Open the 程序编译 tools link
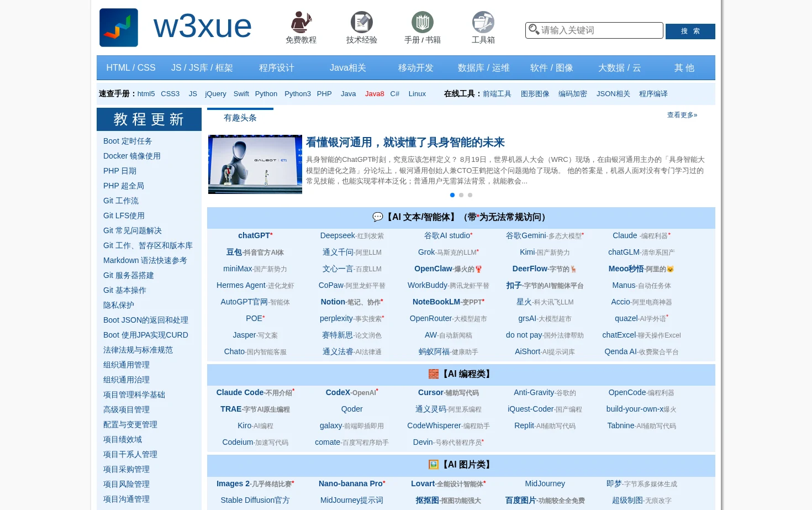812x510 pixels. (653, 94)
